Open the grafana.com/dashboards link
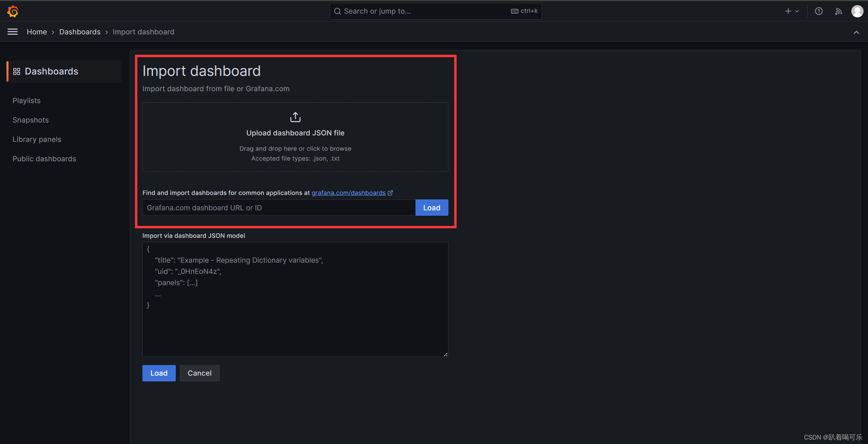Screen dimensions: 868x444 pyautogui.click(x=348, y=193)
